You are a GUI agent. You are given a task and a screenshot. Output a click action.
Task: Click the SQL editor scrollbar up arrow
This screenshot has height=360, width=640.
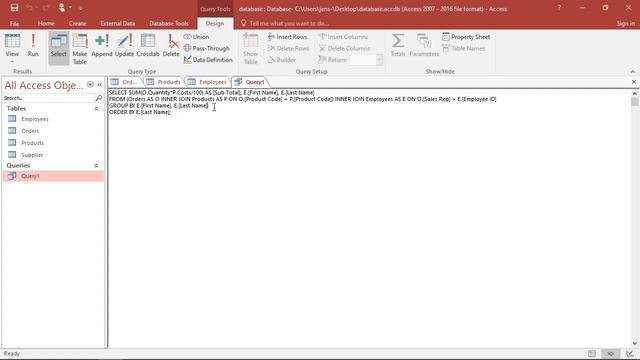pyautogui.click(x=635, y=93)
